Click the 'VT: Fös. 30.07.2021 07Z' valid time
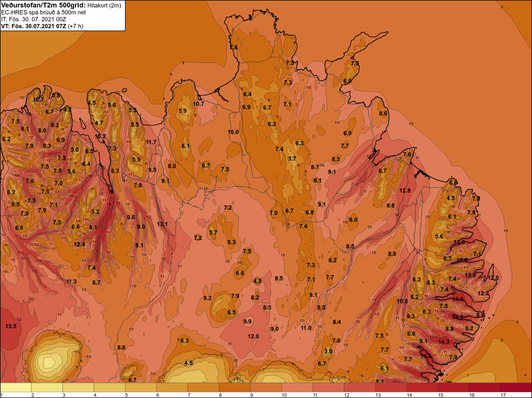This screenshot has height=398, width=532. (x=34, y=26)
